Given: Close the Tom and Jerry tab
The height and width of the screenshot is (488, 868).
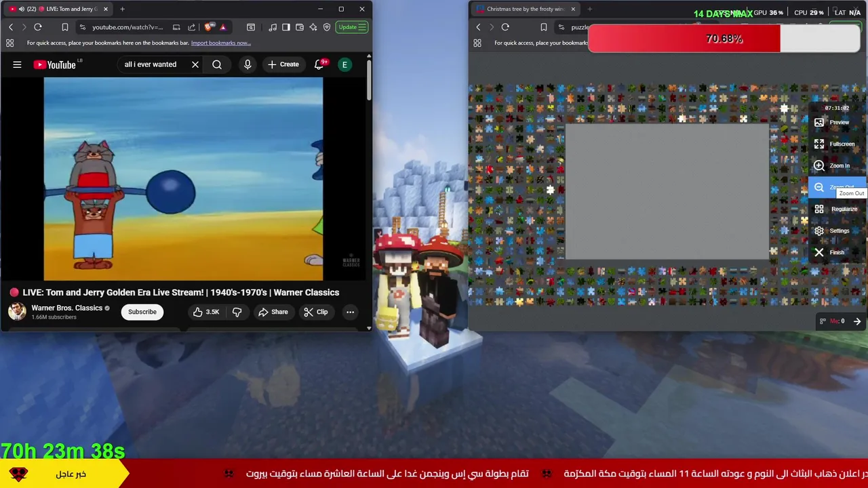Looking at the screenshot, I should coord(106,9).
